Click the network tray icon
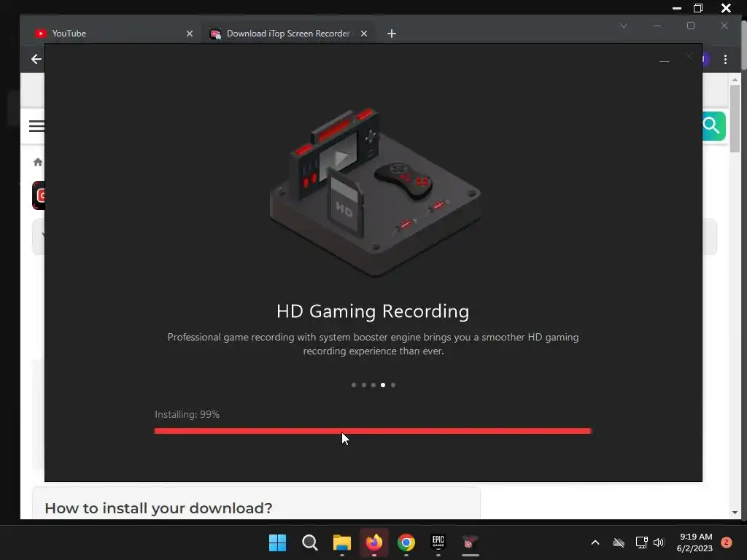This screenshot has height=560, width=747. pyautogui.click(x=641, y=542)
